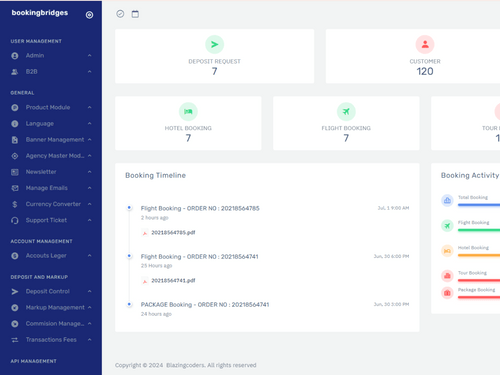This screenshot has height=375, width=500.
Task: Click the sidebar toggle icon beside bookingbridges
Action: [89, 15]
